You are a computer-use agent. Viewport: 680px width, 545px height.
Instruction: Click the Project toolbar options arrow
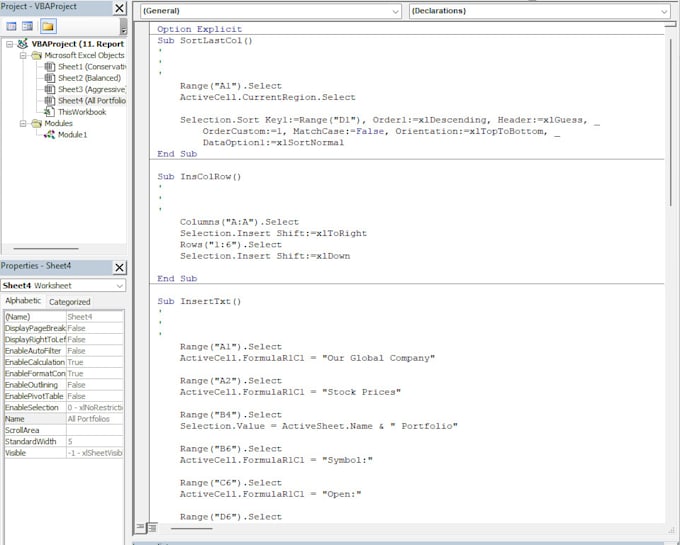pyautogui.click(x=124, y=26)
